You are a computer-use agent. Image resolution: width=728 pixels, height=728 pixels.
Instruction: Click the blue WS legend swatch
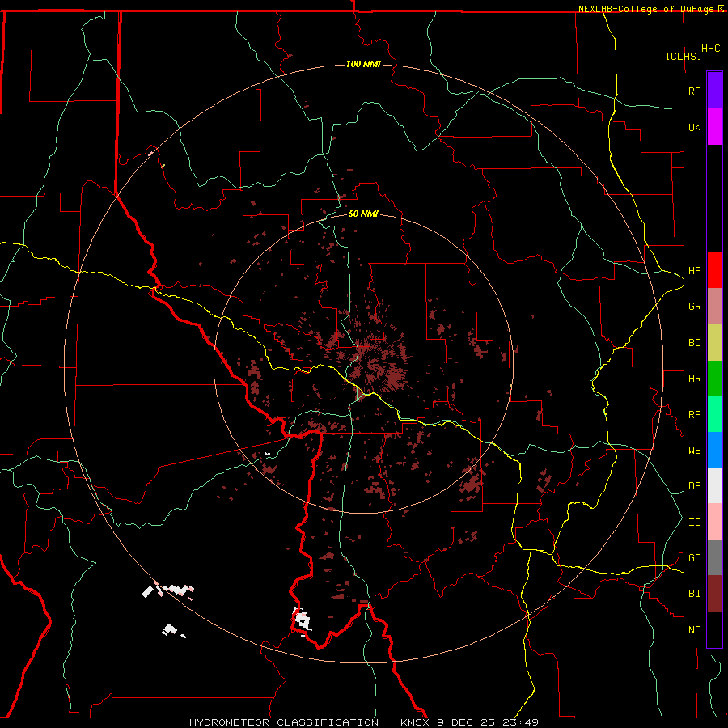[714, 450]
